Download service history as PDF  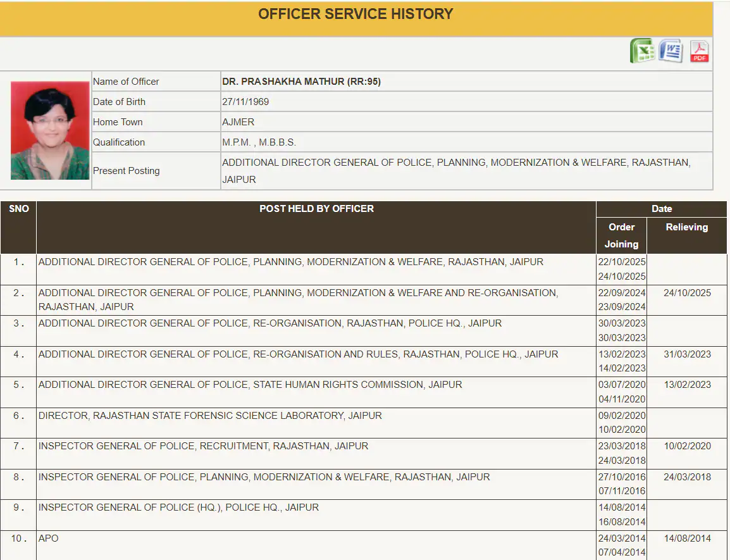click(699, 51)
